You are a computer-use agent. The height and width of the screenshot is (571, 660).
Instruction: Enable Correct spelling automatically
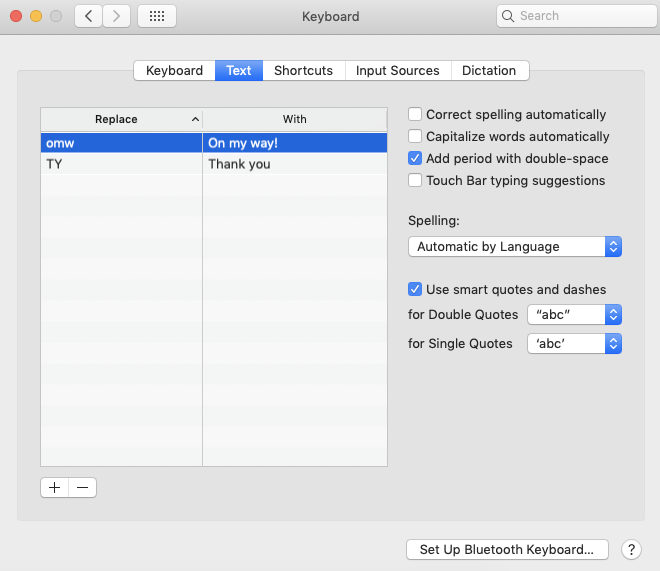(415, 115)
